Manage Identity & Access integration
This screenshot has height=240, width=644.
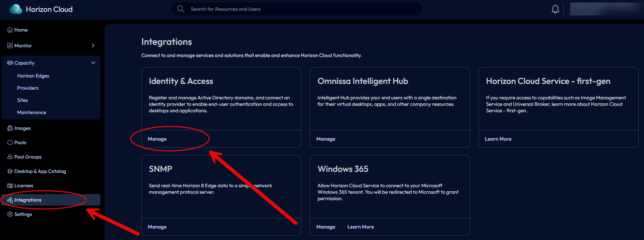point(157,139)
